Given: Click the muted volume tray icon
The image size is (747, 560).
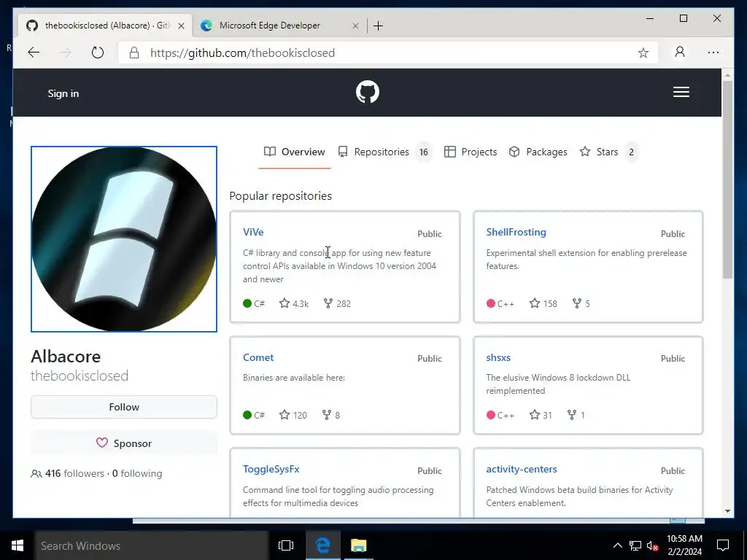Looking at the screenshot, I should pos(652,545).
